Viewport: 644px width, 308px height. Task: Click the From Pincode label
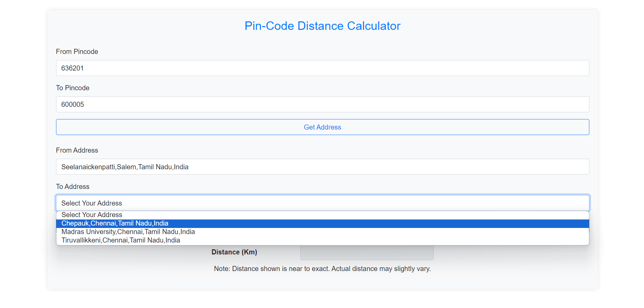tap(77, 52)
